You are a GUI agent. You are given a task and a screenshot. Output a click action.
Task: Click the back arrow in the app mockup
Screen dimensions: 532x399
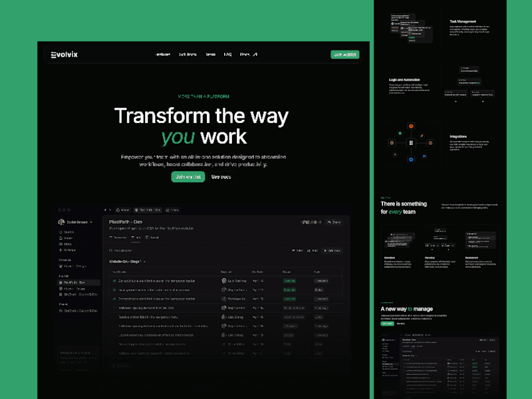pyautogui.click(x=105, y=210)
